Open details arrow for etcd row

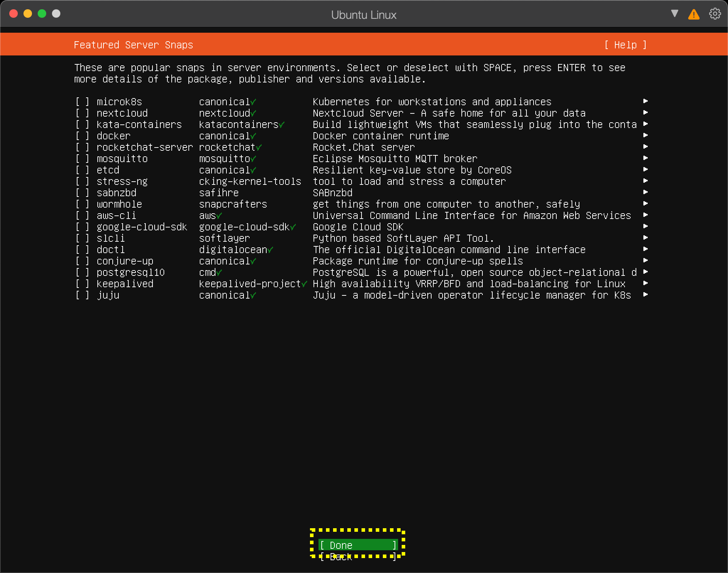pyautogui.click(x=646, y=170)
